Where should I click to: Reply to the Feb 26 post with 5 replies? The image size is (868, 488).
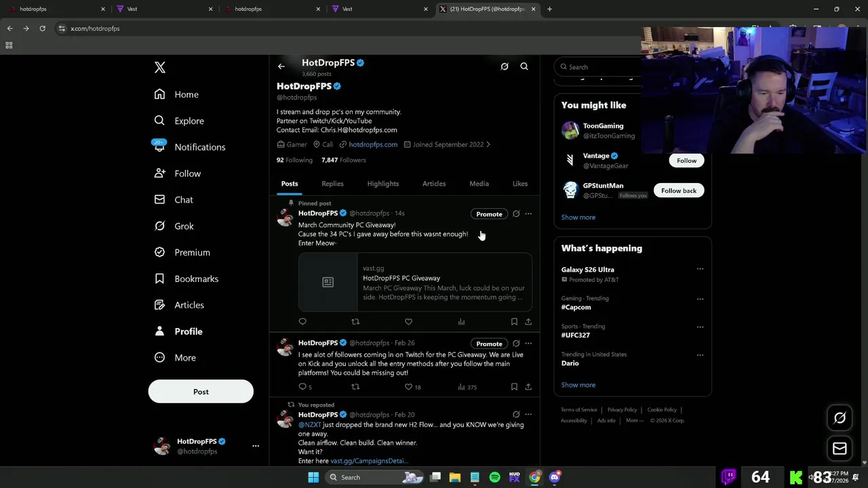(x=305, y=387)
